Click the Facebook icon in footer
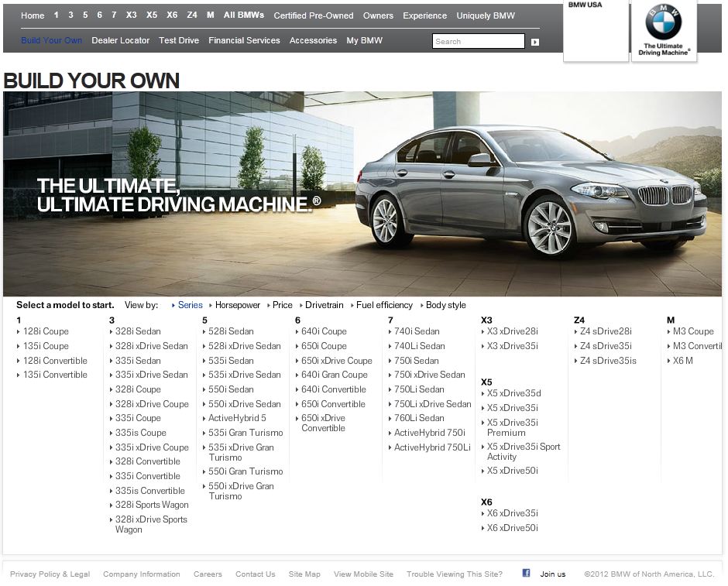728x586 pixels. pyautogui.click(x=526, y=574)
